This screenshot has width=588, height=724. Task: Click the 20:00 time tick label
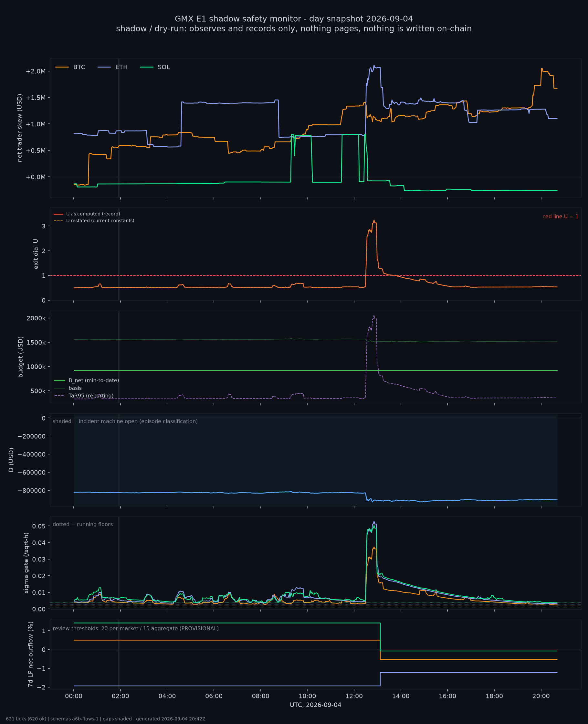541,696
